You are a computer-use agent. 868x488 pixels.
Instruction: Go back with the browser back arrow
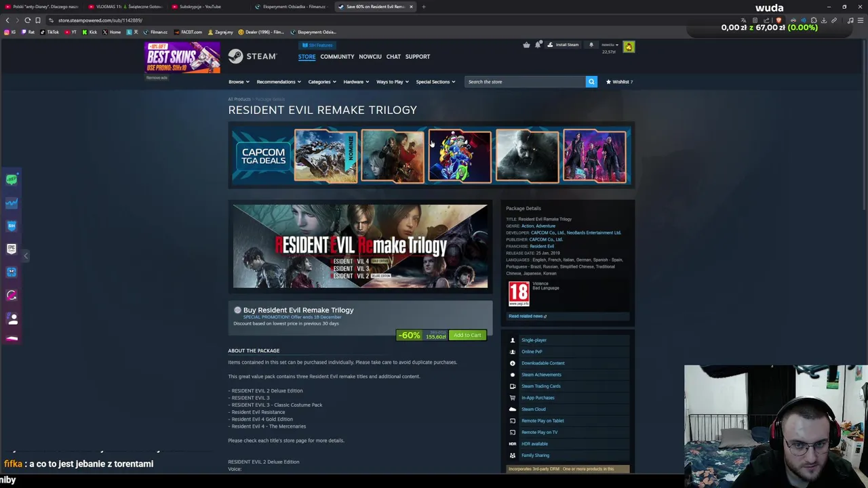(x=7, y=20)
